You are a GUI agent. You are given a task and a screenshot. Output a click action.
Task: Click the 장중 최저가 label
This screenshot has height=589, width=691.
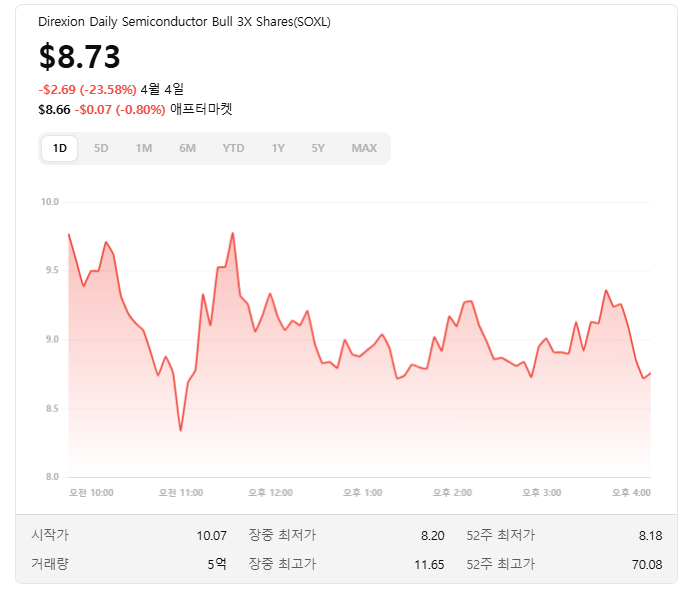click(x=282, y=535)
